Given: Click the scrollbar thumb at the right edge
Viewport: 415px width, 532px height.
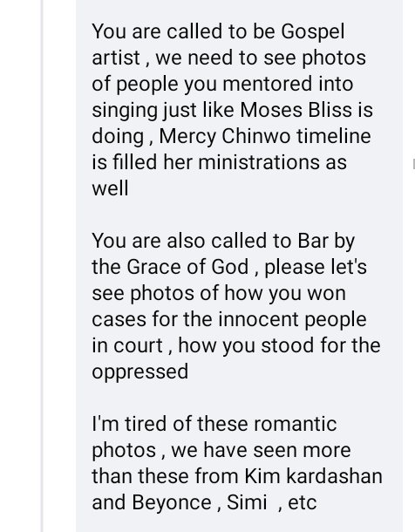Looking at the screenshot, I should tap(413, 164).
